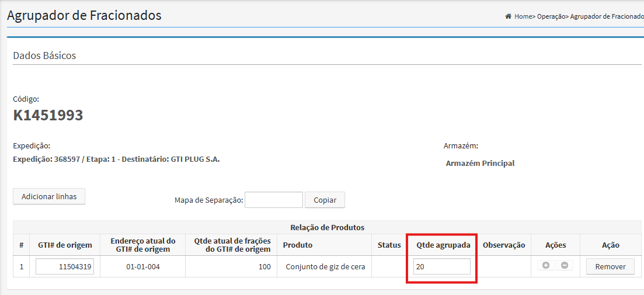
Task: Click the Endereço atual do GTI# header
Action: click(143, 245)
